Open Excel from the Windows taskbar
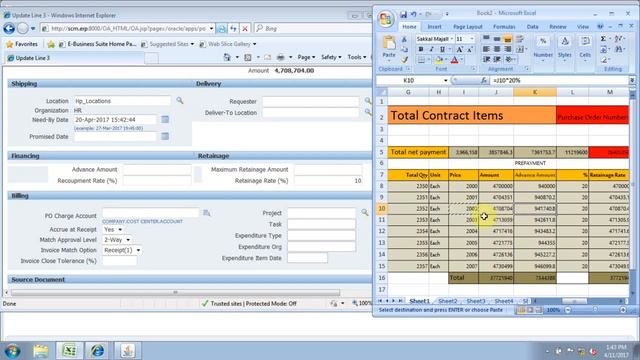This screenshot has width=640, height=360. click(x=69, y=351)
